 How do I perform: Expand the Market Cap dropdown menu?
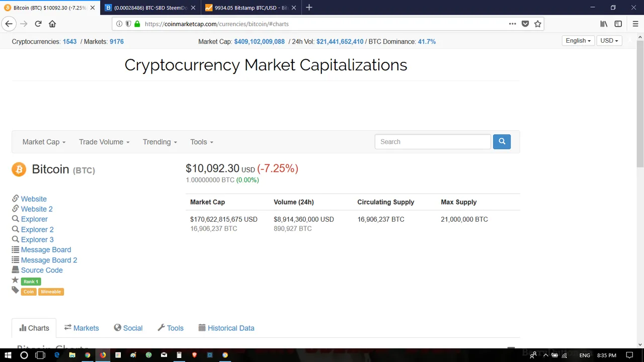tap(44, 142)
